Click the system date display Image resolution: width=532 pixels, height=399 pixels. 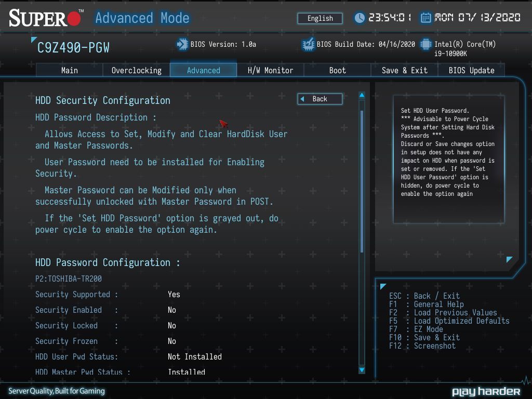click(477, 18)
